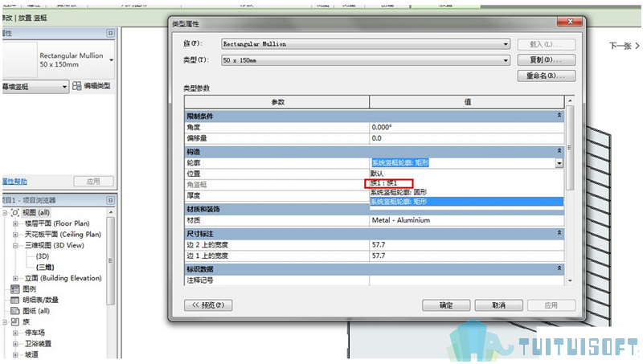Collapse the 视图 (all) tree node
The width and height of the screenshot is (643, 364).
(x=5, y=213)
